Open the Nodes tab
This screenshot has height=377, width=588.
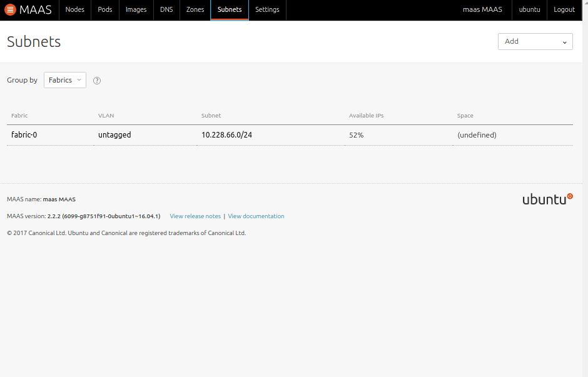74,10
